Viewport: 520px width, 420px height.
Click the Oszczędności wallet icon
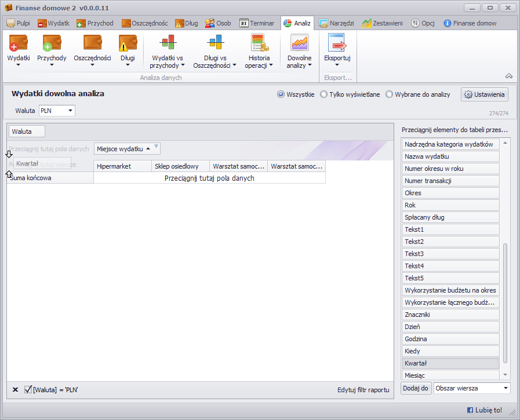point(92,43)
